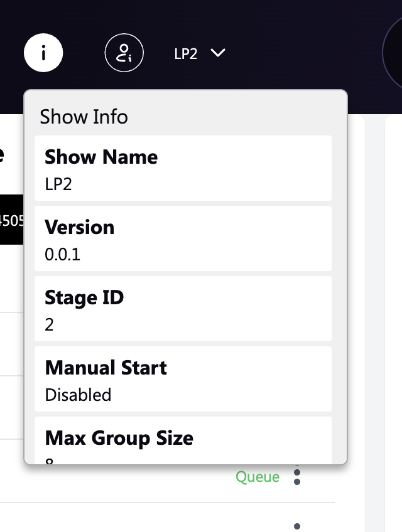Click the green Queue status link
Screen dimensions: 402x532
pos(258,477)
